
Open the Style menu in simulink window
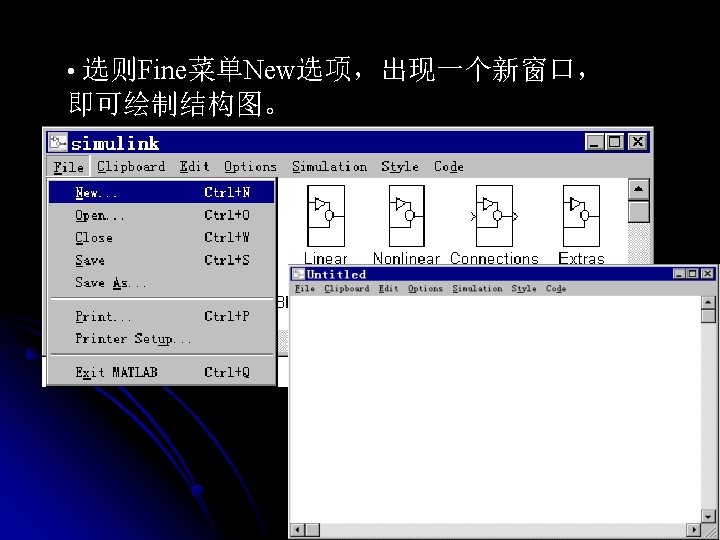coord(399,166)
